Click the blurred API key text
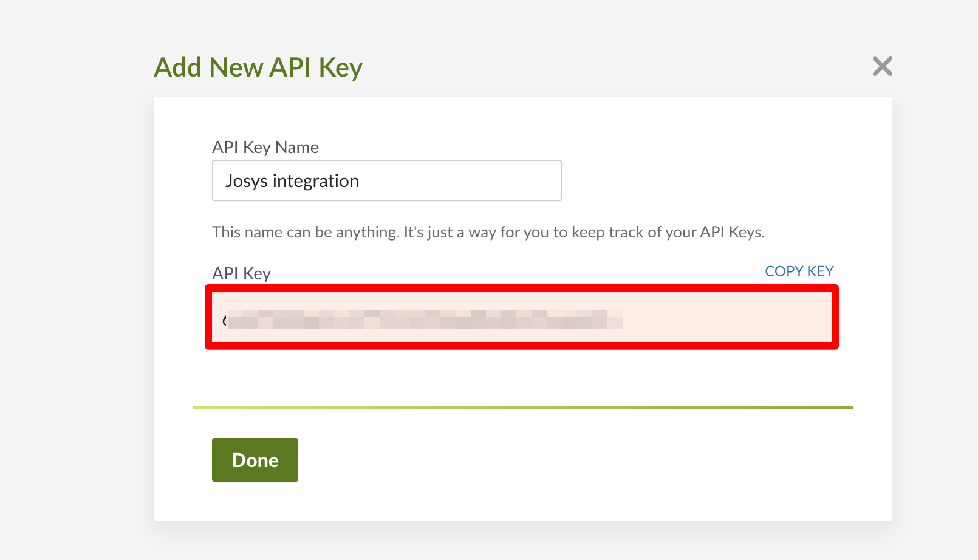The height and width of the screenshot is (560, 978). (x=424, y=319)
